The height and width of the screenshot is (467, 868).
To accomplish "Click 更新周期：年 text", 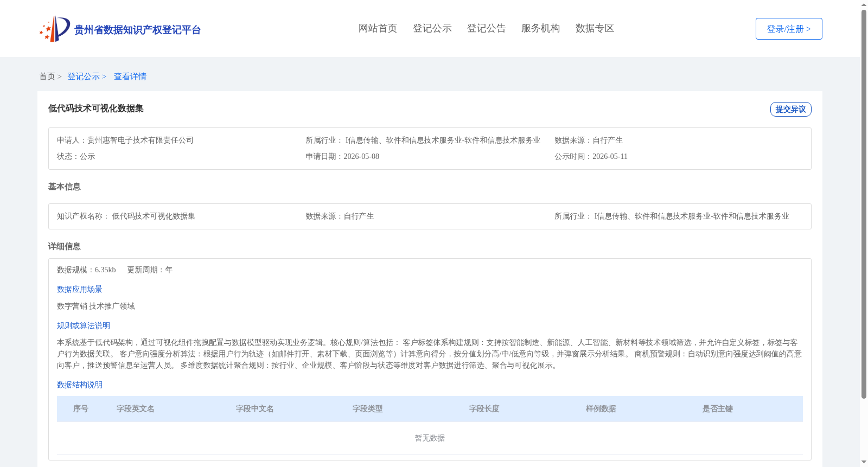I will click(x=150, y=270).
